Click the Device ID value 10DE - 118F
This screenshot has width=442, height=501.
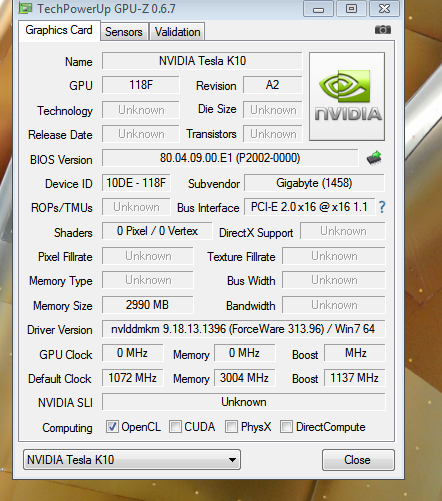[136, 183]
